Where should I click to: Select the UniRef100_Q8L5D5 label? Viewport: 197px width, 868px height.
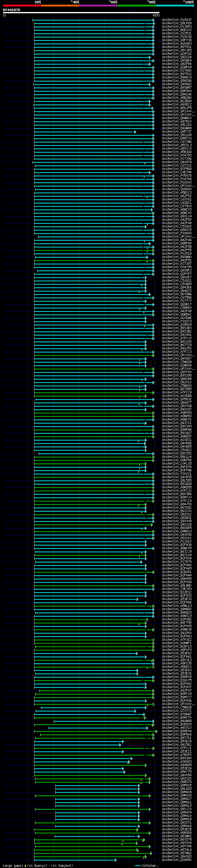pos(176,481)
